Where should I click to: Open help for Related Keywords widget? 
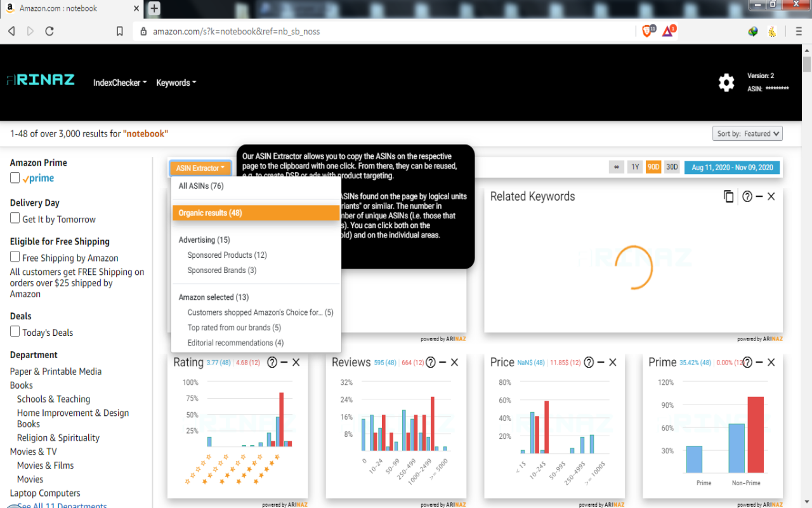click(x=747, y=196)
